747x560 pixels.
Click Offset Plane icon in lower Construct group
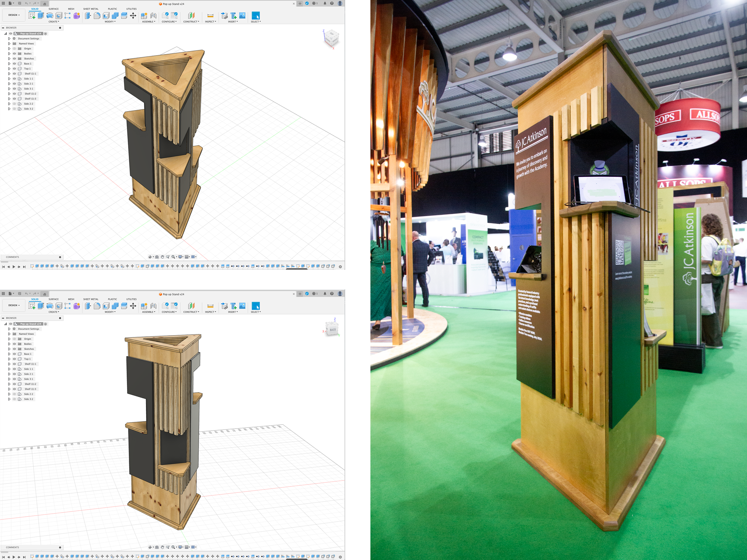coord(191,306)
